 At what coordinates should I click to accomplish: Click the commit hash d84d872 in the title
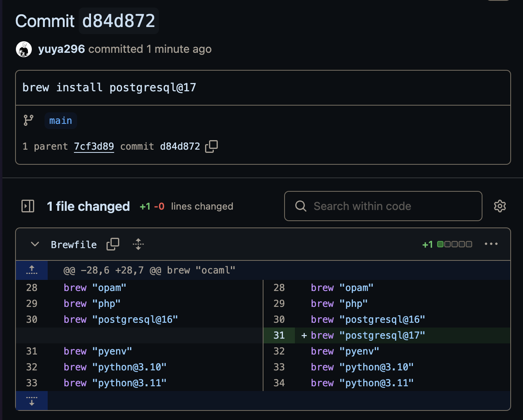119,21
